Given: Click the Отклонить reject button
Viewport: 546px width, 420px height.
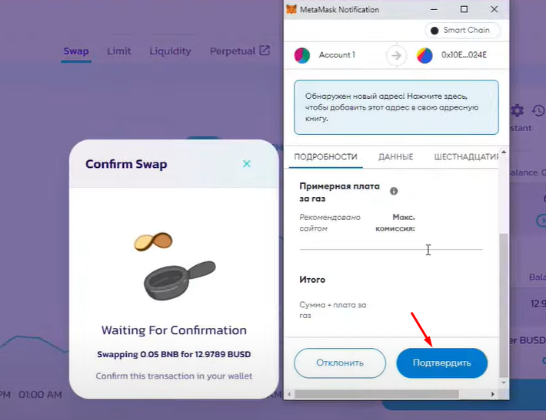Looking at the screenshot, I should click(x=340, y=363).
